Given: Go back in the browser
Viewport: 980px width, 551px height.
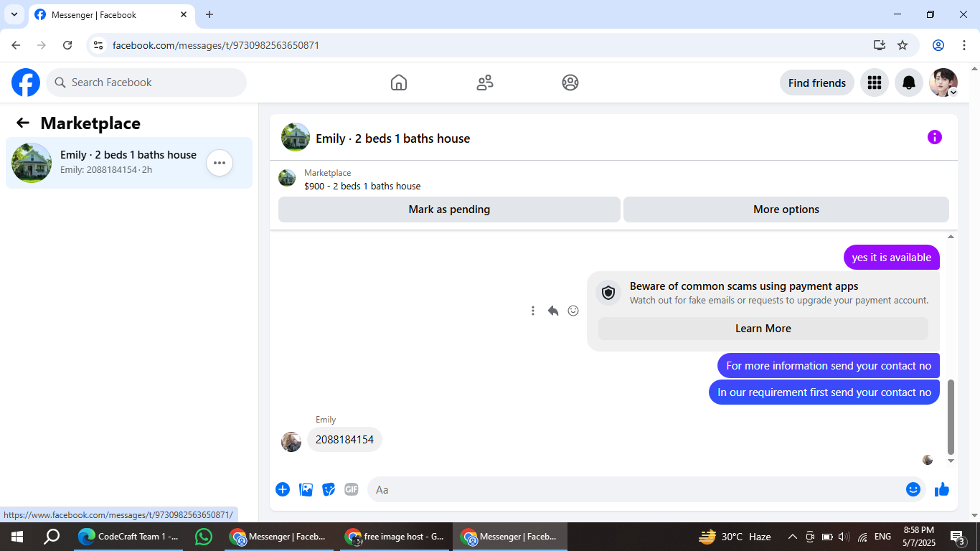Looking at the screenshot, I should click(x=16, y=45).
